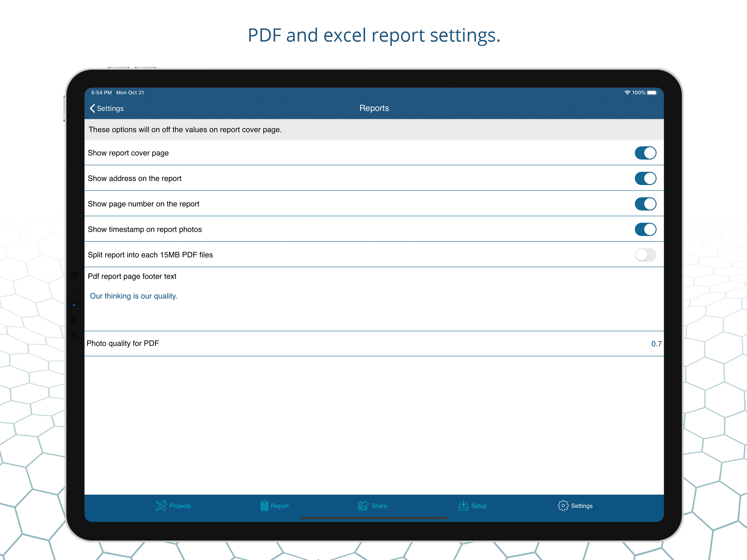The height and width of the screenshot is (560, 747).
Task: Switch to the Projects tab label
Action: coord(180,506)
